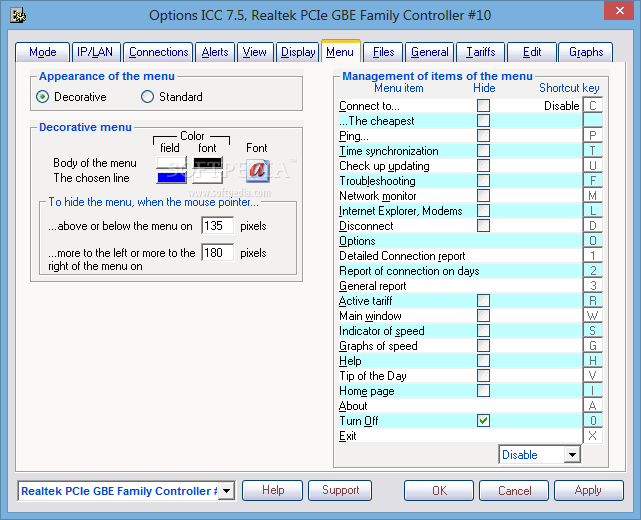Switch to the IP/LAN tab
641x520 pixels.
click(95, 52)
